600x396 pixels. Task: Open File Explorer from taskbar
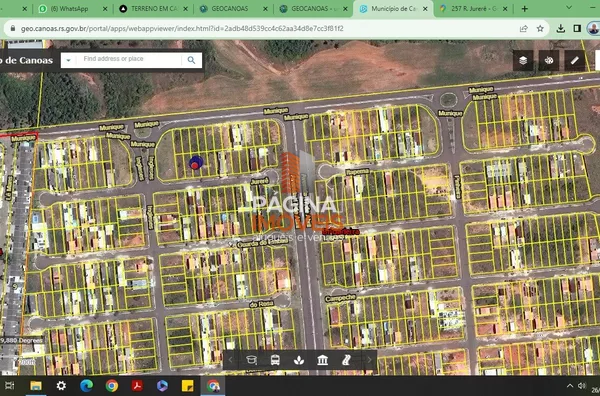[36, 386]
